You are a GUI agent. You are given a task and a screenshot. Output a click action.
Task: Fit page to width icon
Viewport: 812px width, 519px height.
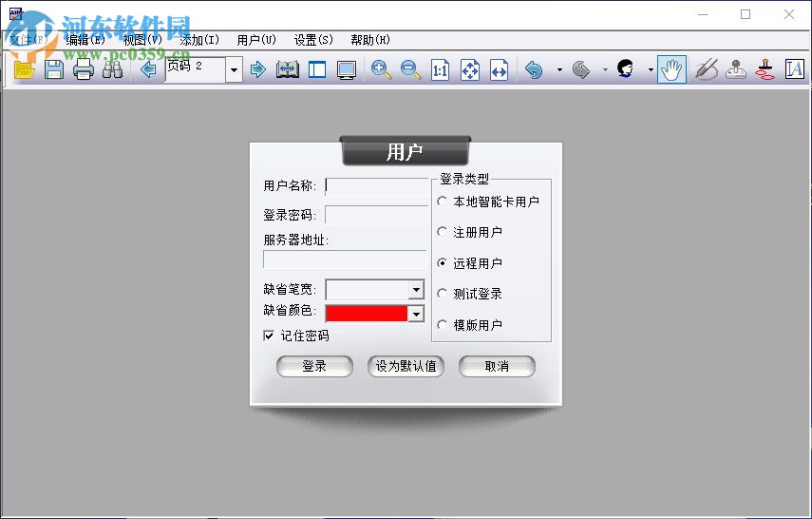point(500,70)
